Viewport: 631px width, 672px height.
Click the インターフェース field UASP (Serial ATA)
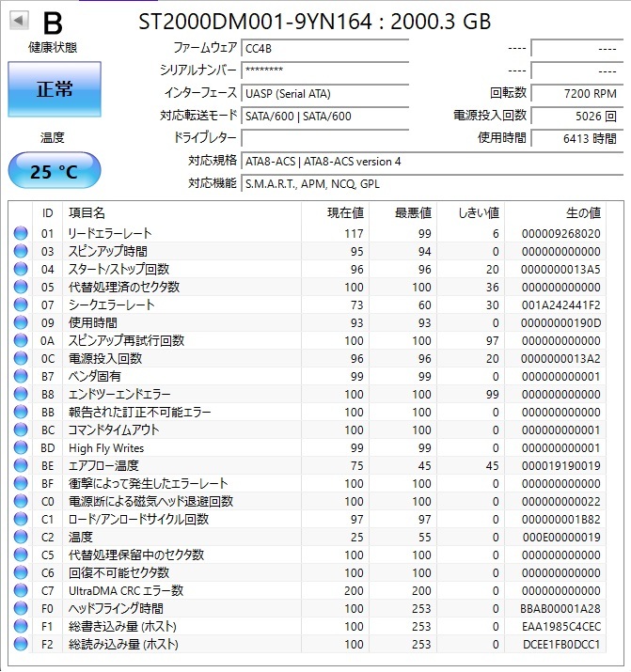(x=325, y=93)
